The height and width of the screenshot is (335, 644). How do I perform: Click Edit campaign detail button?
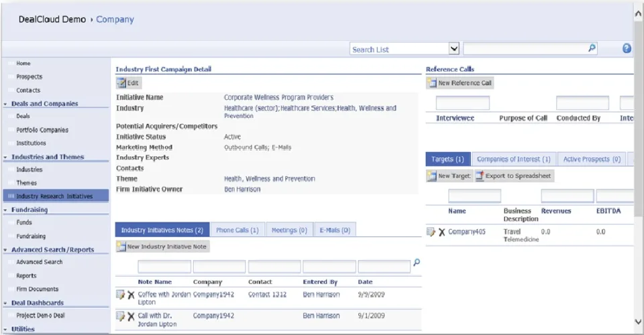129,83
